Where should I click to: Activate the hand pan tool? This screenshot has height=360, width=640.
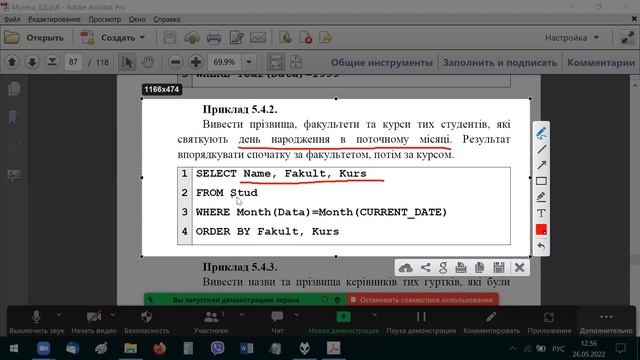tap(148, 62)
